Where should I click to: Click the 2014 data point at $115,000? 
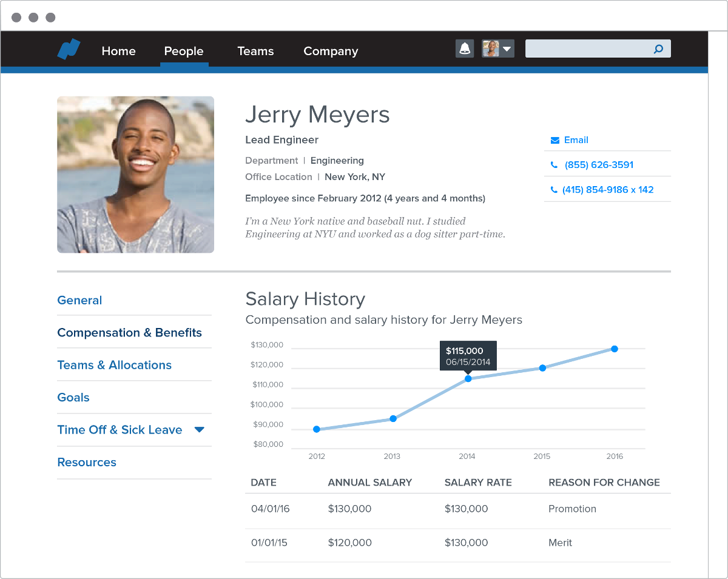(468, 378)
